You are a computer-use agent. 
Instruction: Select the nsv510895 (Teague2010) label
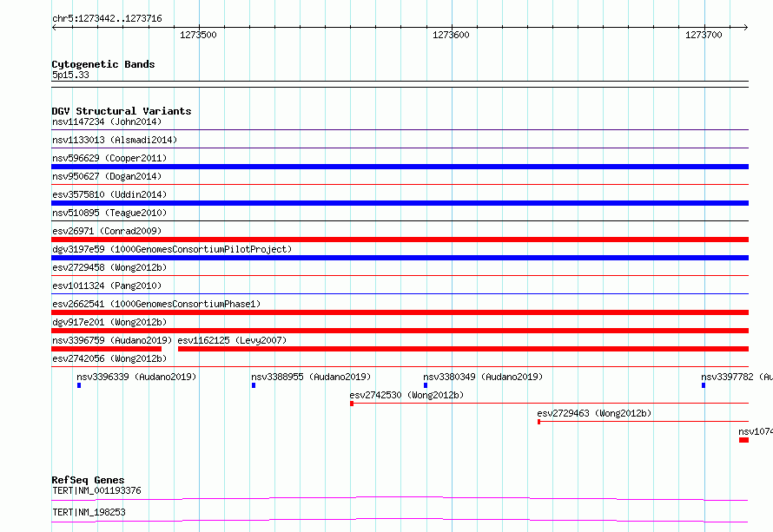pyautogui.click(x=109, y=213)
